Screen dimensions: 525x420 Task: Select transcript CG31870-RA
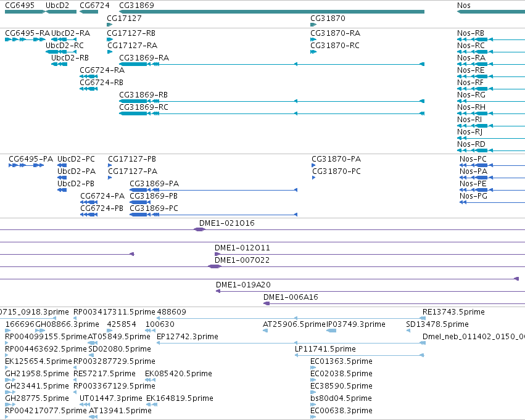tap(335, 33)
